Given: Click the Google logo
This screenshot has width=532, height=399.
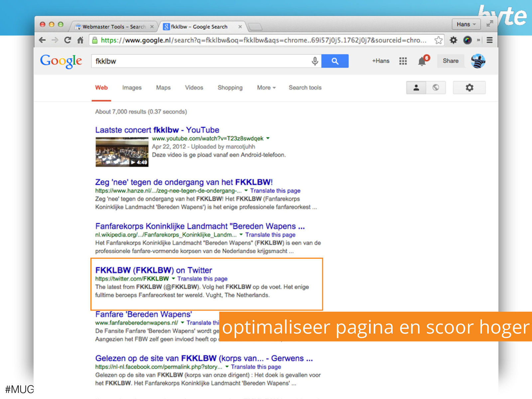Looking at the screenshot, I should point(61,61).
